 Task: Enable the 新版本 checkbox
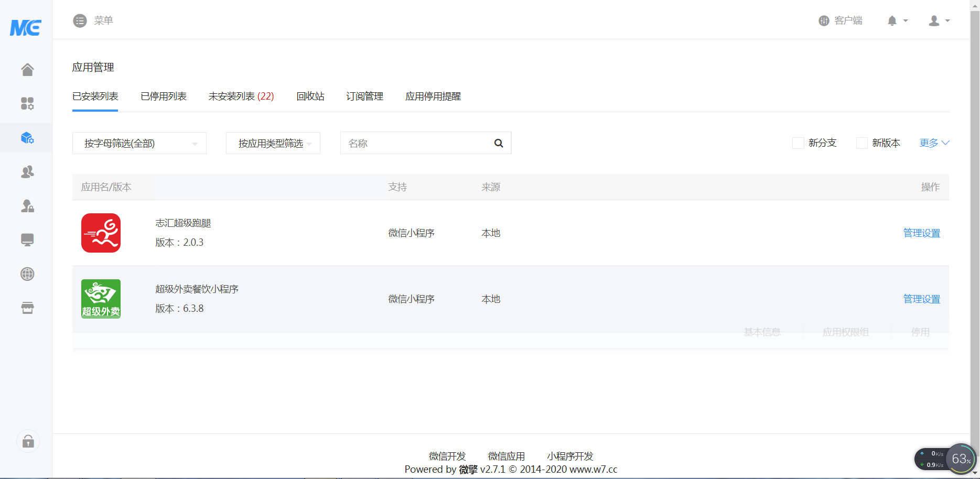861,143
